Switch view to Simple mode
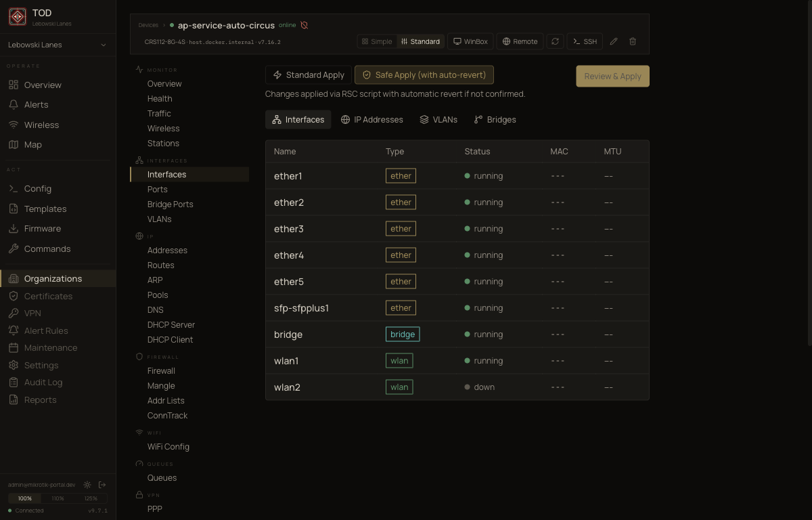This screenshot has width=812, height=520. click(376, 41)
